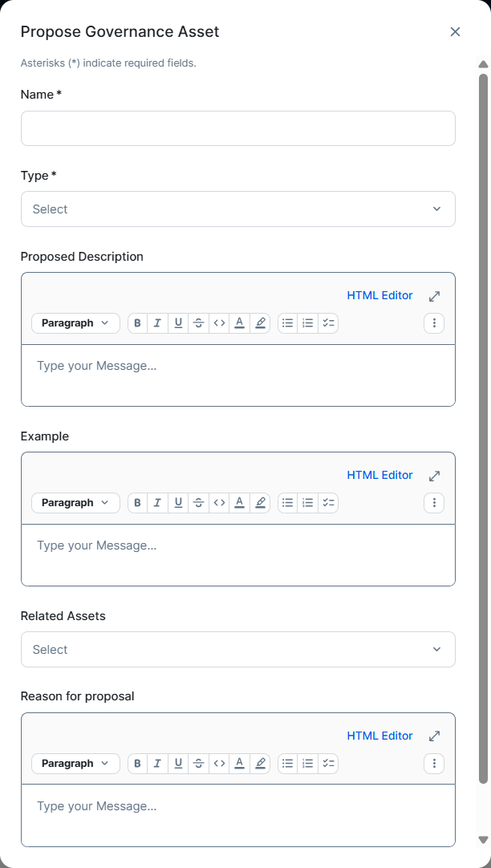Apply italic in Example editor toolbar
Screen dimensions: 491x868
point(158,503)
